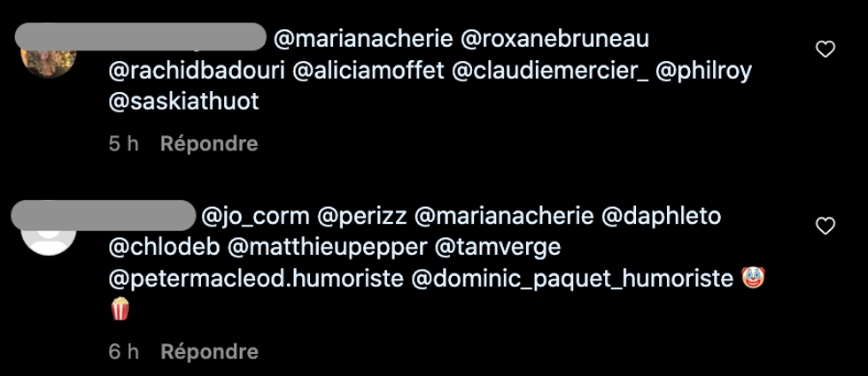The height and width of the screenshot is (376, 868).
Task: Click Répondre under the 6 h comment
Action: coord(209,351)
